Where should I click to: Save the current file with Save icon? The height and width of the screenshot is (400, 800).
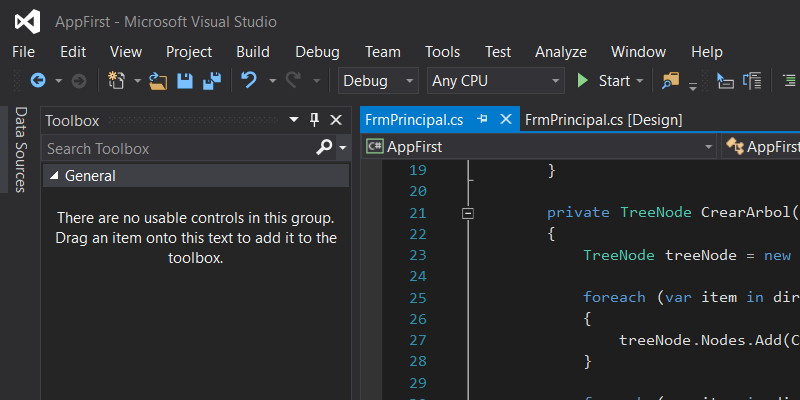185,81
